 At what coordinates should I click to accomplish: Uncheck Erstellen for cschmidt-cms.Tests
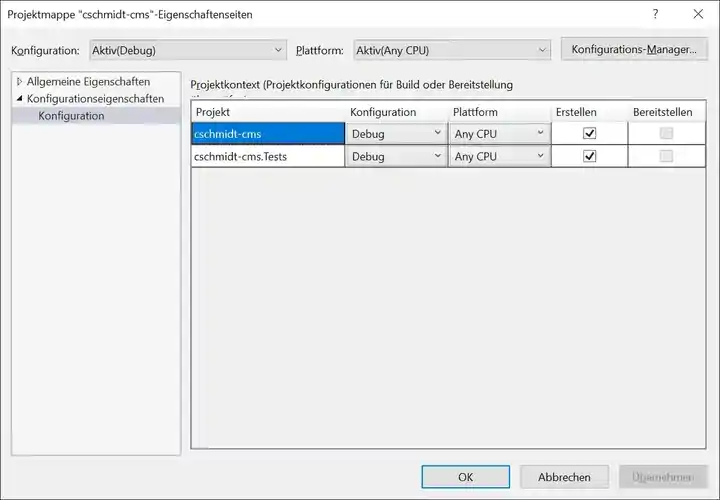pyautogui.click(x=589, y=156)
